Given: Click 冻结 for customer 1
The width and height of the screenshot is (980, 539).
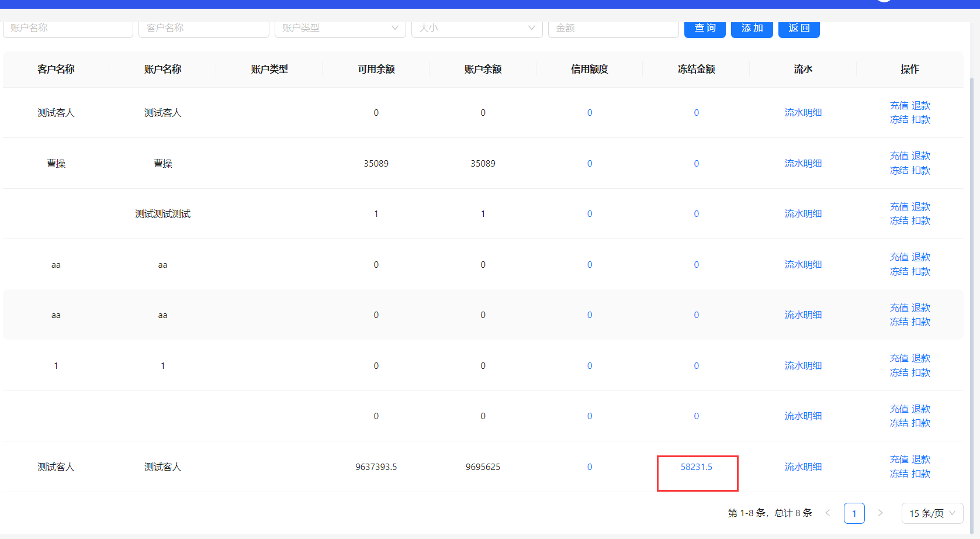Looking at the screenshot, I should [x=899, y=373].
